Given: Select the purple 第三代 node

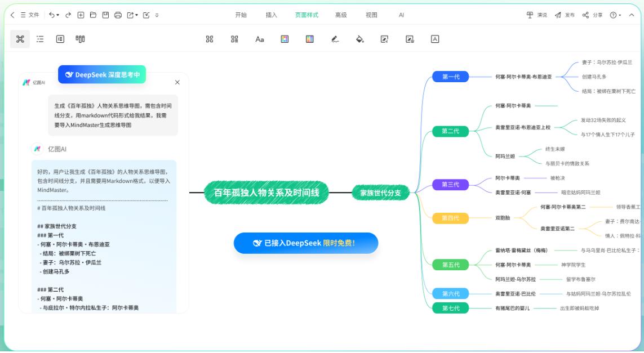Looking at the screenshot, I should pos(451,184).
